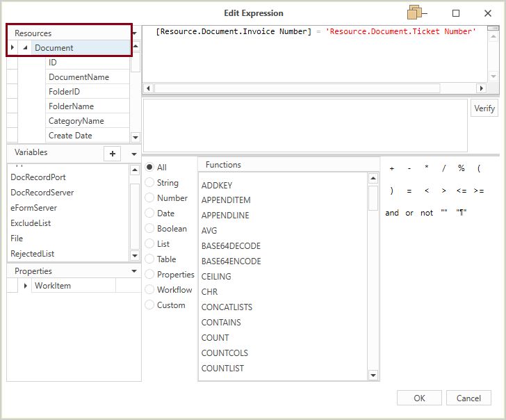Insert the 'or' logical operator
The width and height of the screenshot is (506, 420).
pos(409,213)
